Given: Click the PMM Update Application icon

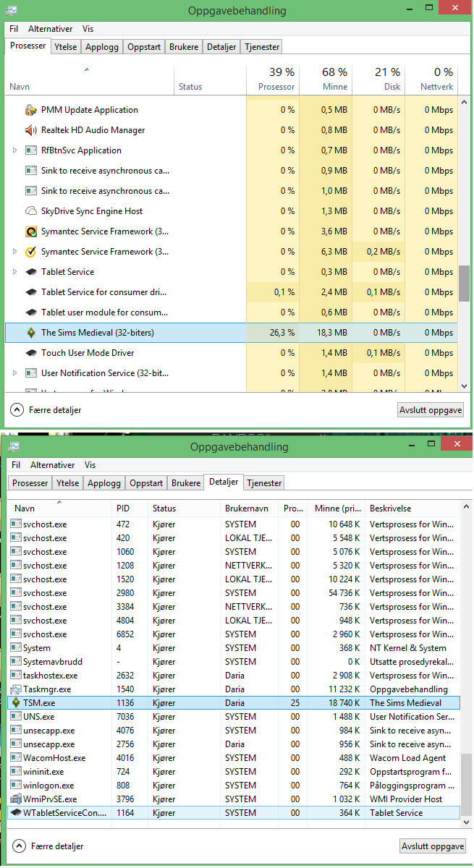Looking at the screenshot, I should (x=31, y=110).
